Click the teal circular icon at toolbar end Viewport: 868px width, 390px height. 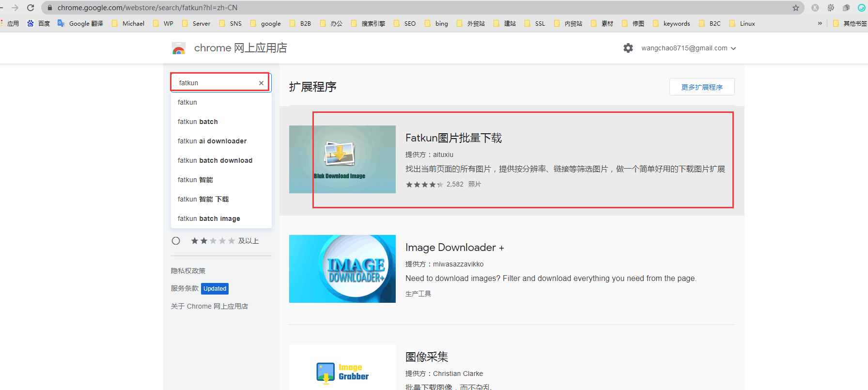click(861, 8)
